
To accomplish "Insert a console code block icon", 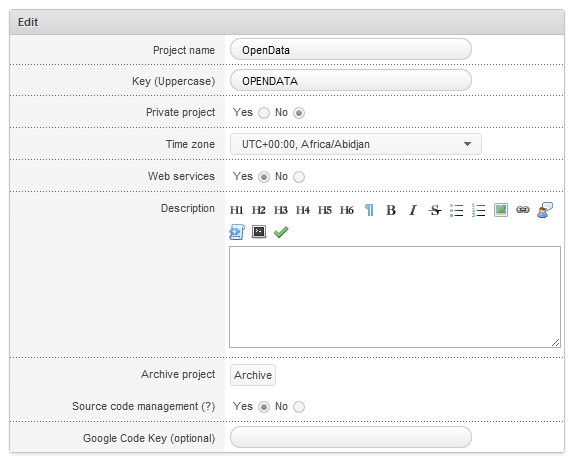I will [x=259, y=232].
